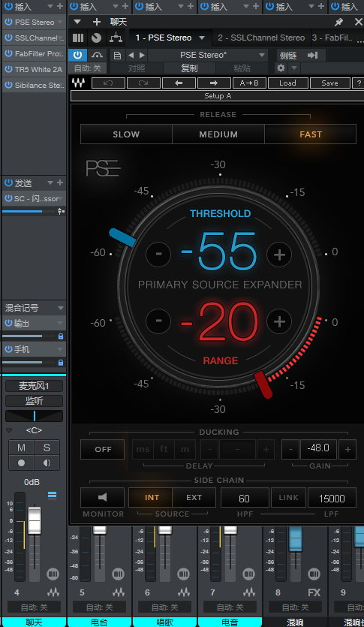Click the A→B button
The image size is (364, 627).
pyautogui.click(x=249, y=83)
